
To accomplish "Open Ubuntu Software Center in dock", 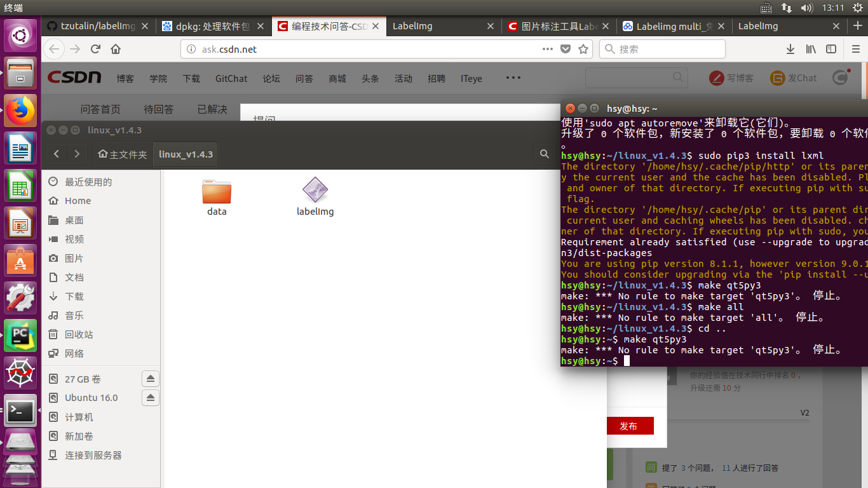I will [20, 261].
